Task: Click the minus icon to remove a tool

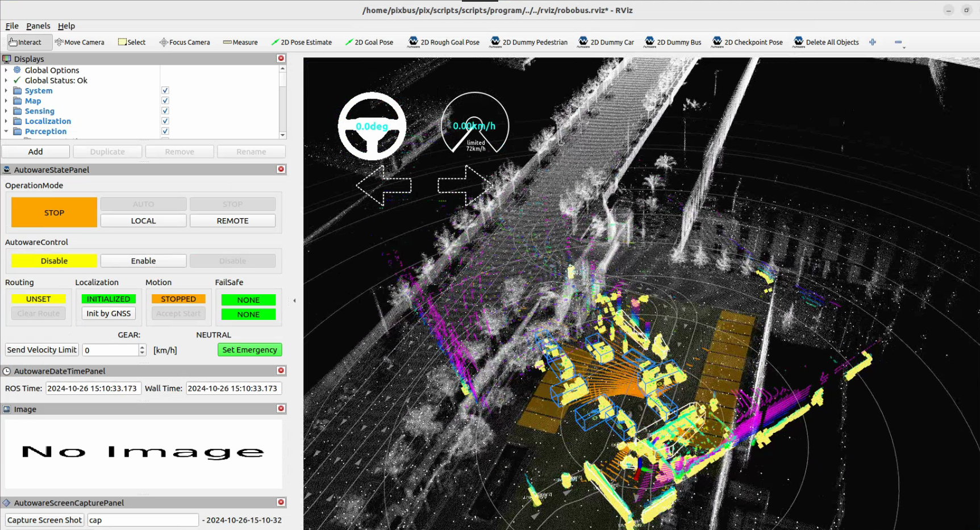Action: (x=898, y=42)
